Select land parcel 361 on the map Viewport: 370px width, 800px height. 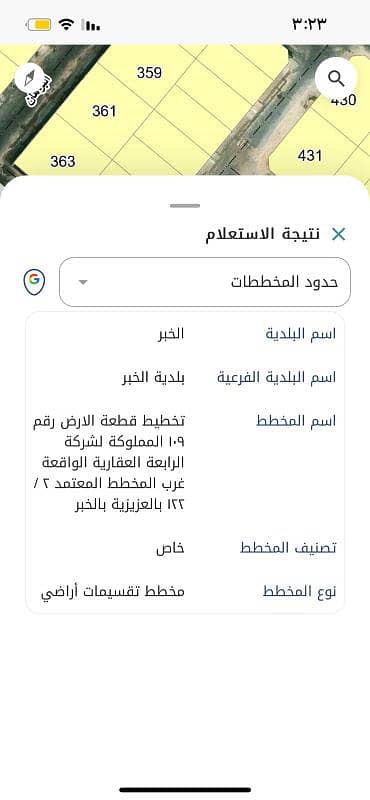pyautogui.click(x=104, y=111)
